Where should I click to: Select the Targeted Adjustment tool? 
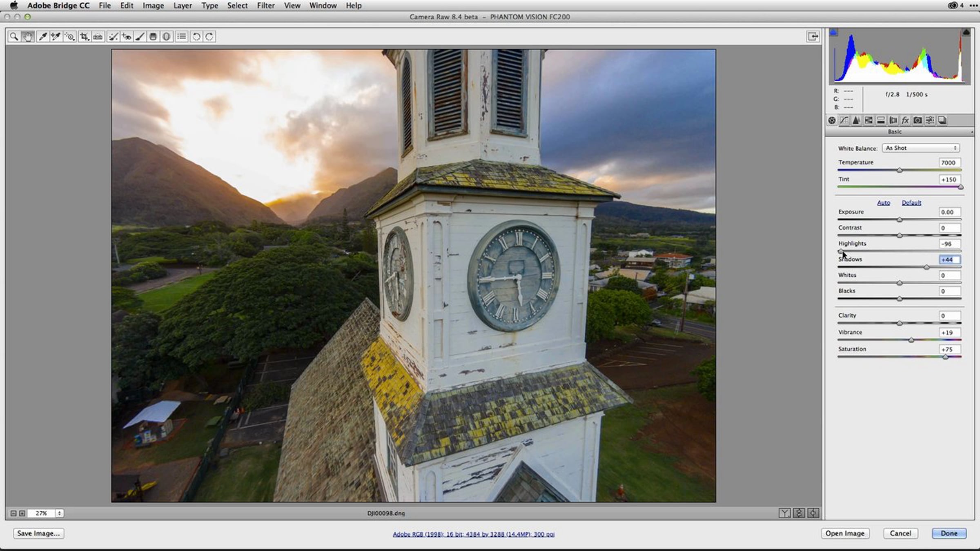click(x=70, y=37)
